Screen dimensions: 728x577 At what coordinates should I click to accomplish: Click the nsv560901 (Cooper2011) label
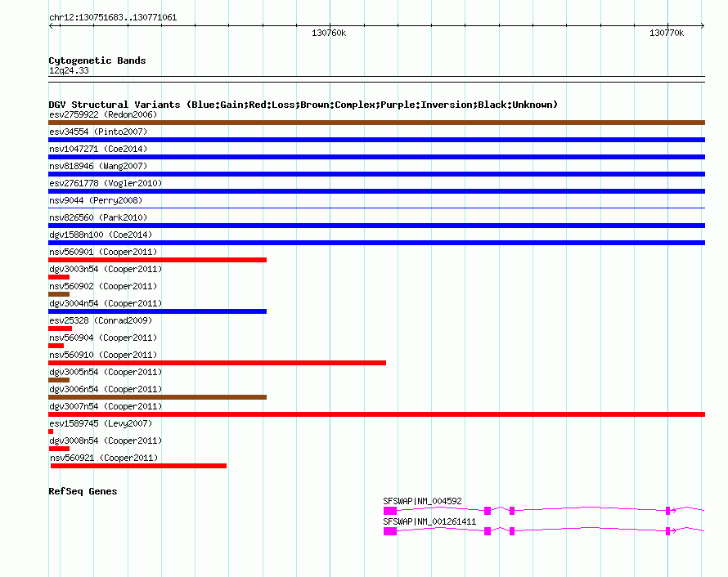point(103,252)
